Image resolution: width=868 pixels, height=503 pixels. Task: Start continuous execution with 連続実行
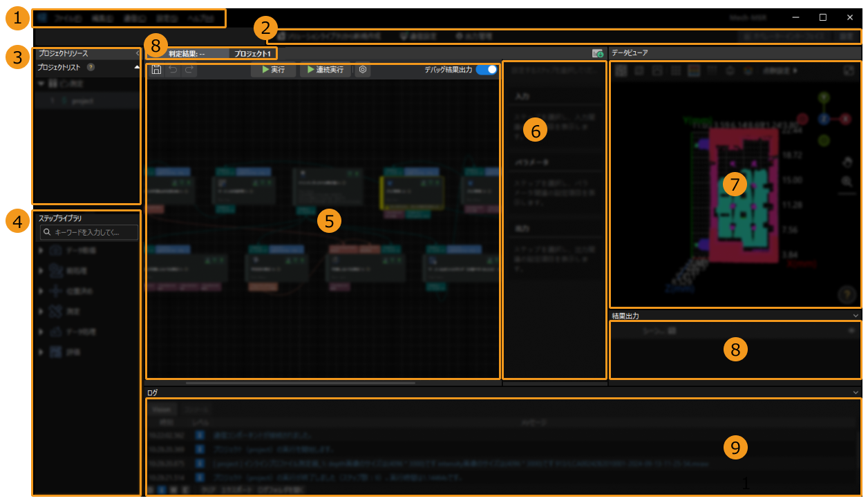pos(325,69)
